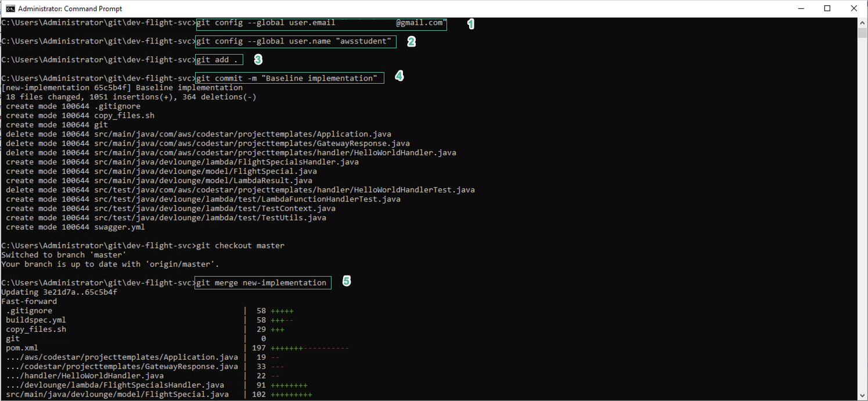This screenshot has width=868, height=401.
Task: Click annotation number 1 marker
Action: tap(471, 24)
